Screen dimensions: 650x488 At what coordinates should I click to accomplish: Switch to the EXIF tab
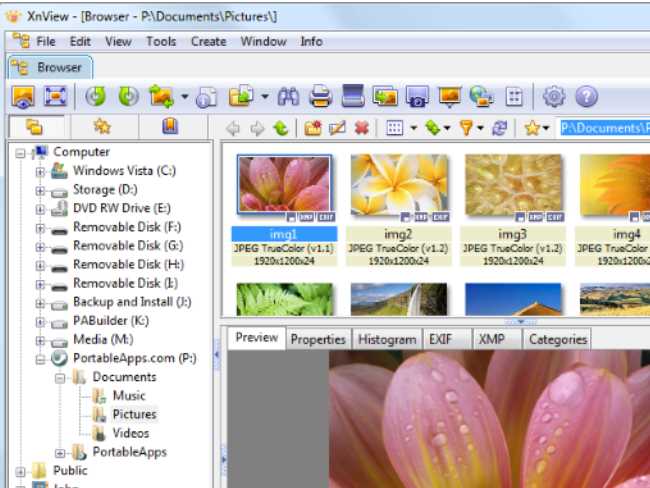(447, 340)
